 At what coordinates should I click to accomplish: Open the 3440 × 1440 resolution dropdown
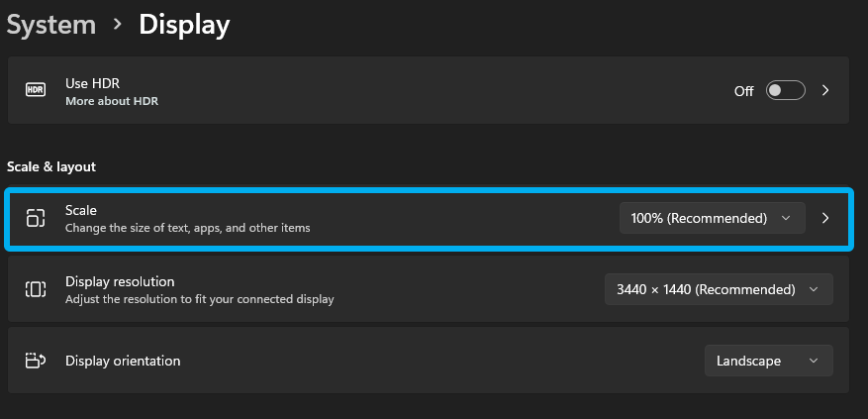(718, 289)
